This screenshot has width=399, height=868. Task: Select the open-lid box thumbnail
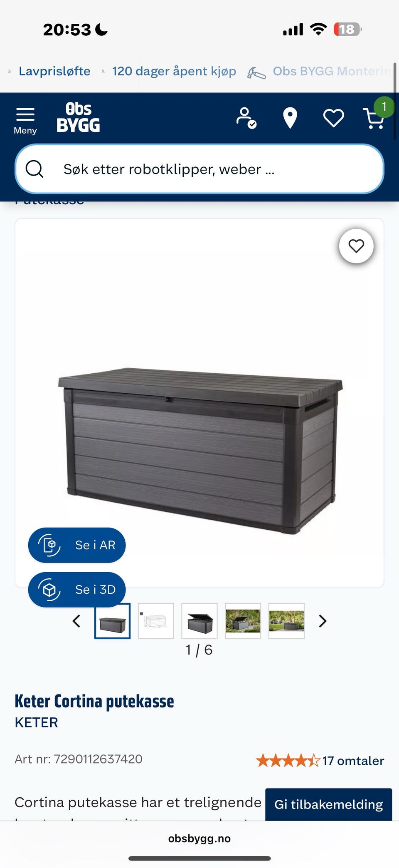199,621
